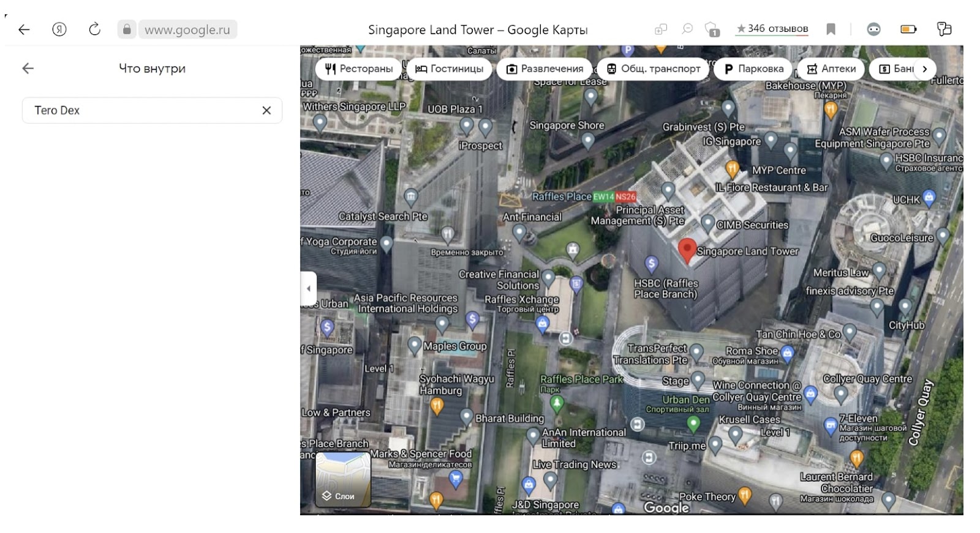Click the Catalyst Search Pte label
The width and height of the screenshot is (980, 533).
(383, 217)
